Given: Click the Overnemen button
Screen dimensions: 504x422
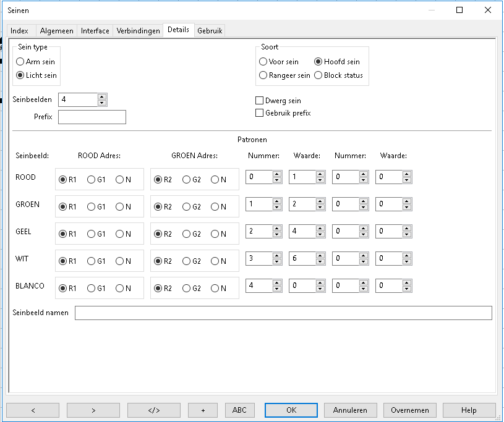Looking at the screenshot, I should (x=409, y=410).
